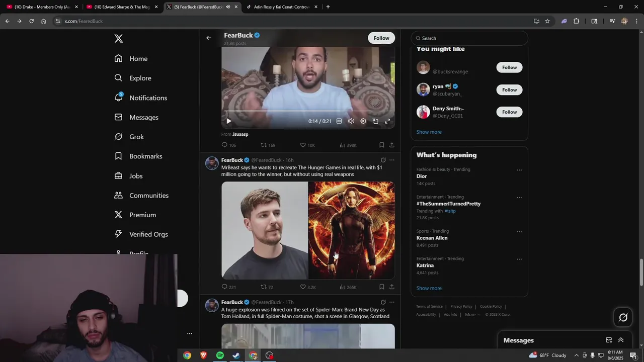View analytics of 398K views post
The image size is (644, 362).
348,145
